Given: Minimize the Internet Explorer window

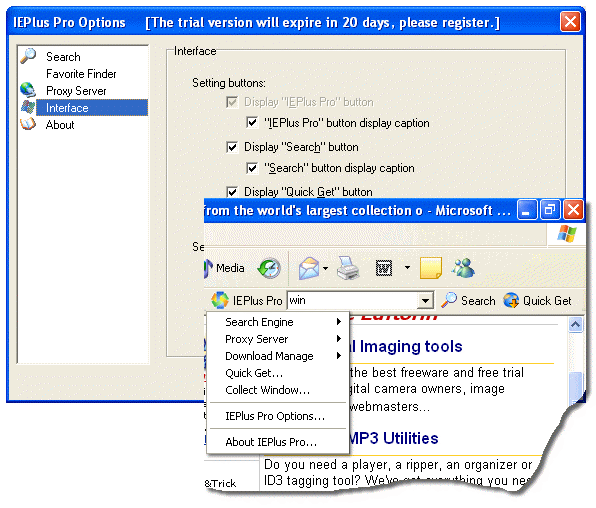Looking at the screenshot, I should (526, 210).
